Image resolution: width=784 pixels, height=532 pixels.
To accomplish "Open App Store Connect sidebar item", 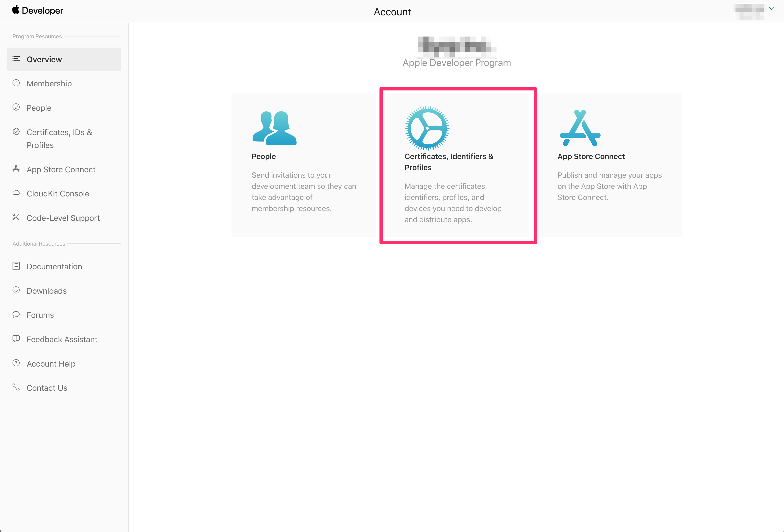I will pos(61,169).
